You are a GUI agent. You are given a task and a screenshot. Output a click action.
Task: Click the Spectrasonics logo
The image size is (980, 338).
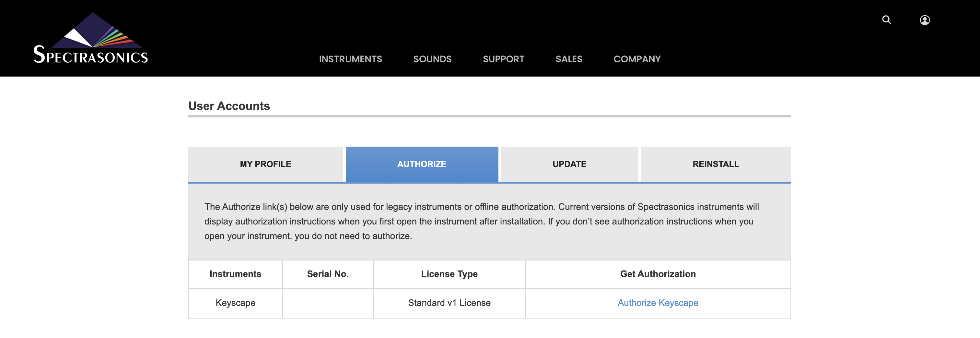tap(90, 39)
